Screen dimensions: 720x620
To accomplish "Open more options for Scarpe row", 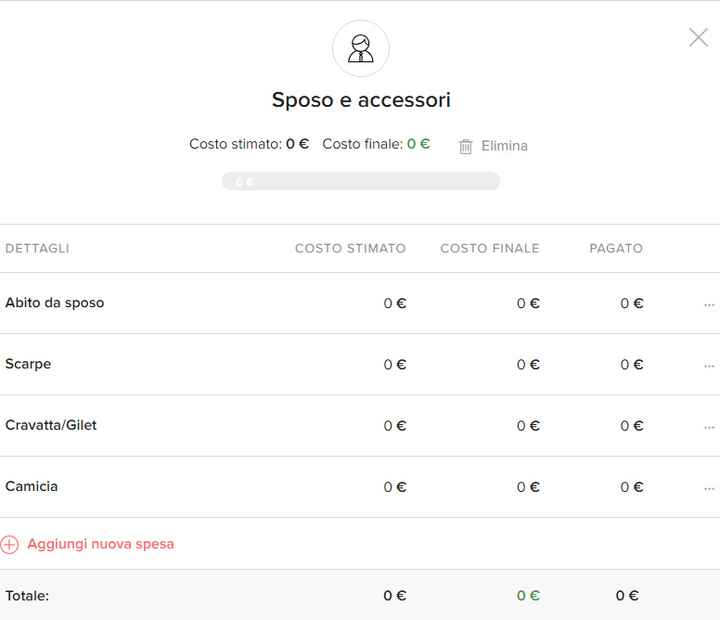I will point(709,366).
